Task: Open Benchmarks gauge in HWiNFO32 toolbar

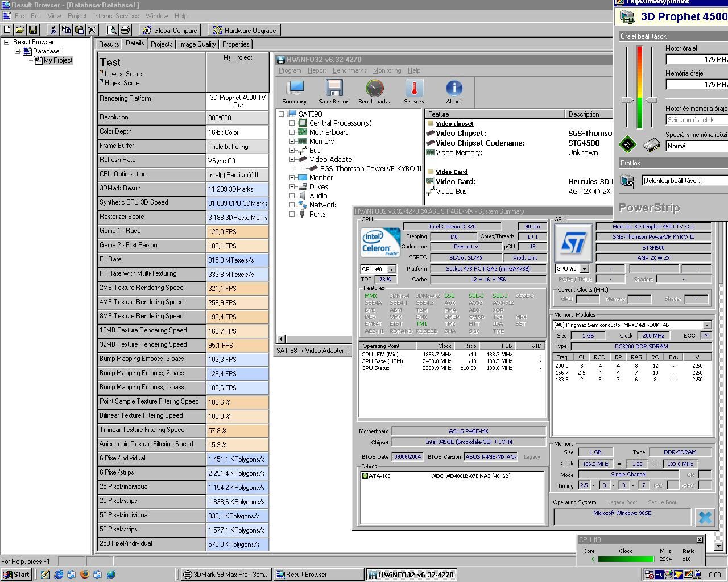Action: (374, 92)
